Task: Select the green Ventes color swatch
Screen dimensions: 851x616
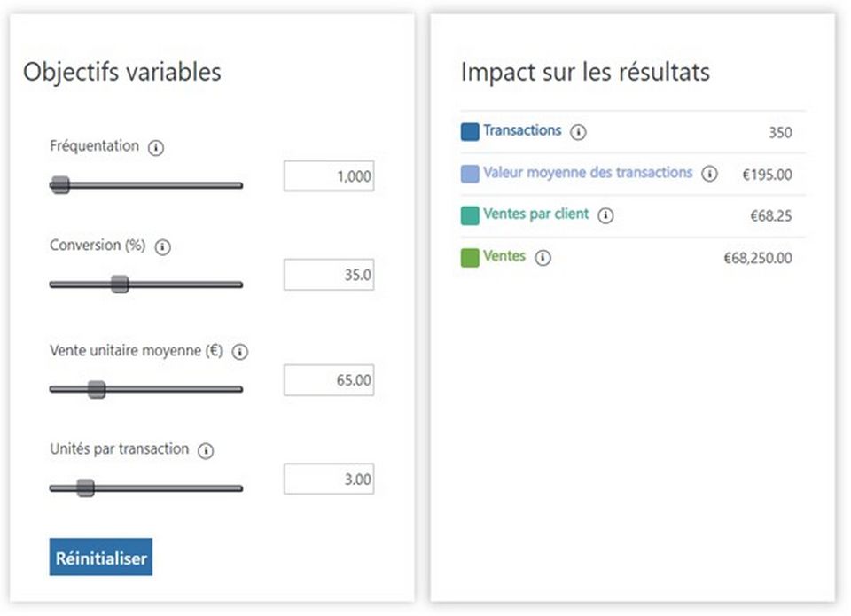Action: pos(470,258)
